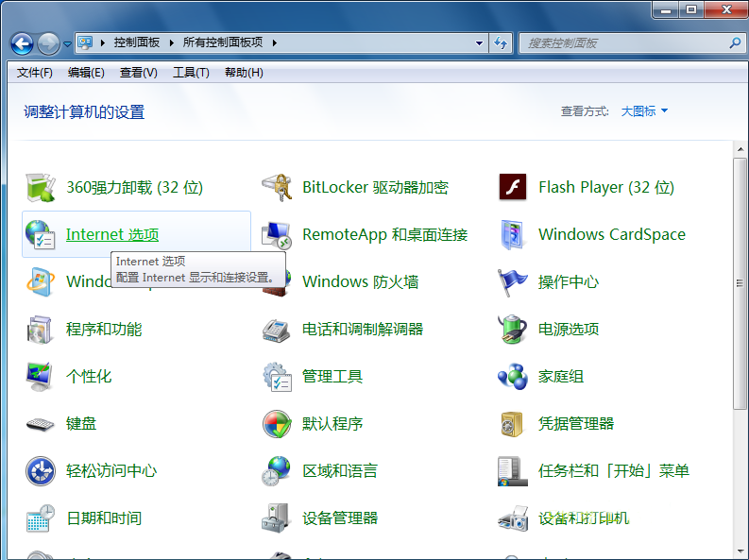Image resolution: width=749 pixels, height=560 pixels.
Task: Click the Flash Player (32 位) icon
Action: tap(512, 187)
